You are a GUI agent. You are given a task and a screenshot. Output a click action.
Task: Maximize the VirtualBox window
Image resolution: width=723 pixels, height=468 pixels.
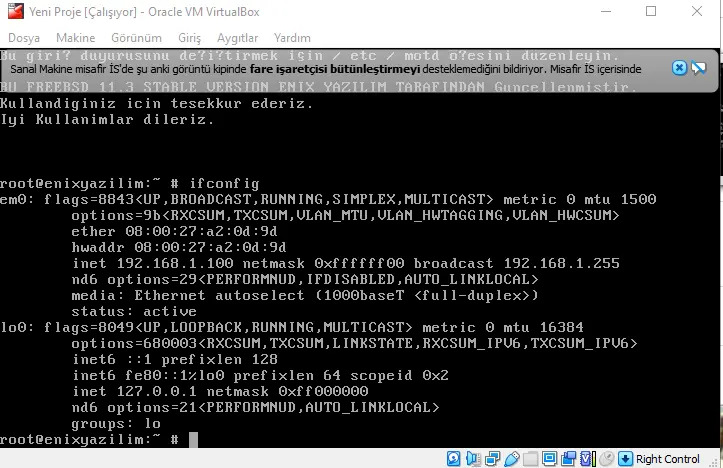click(x=651, y=11)
